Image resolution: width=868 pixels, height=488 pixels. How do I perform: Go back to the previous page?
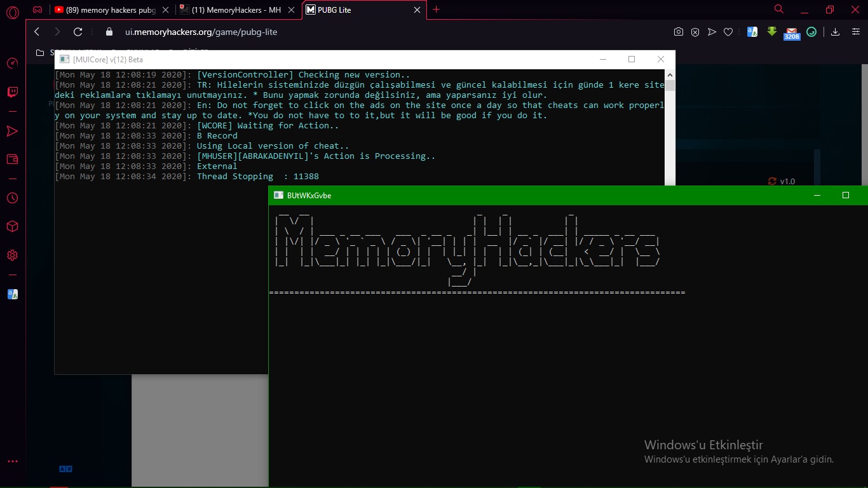37,32
